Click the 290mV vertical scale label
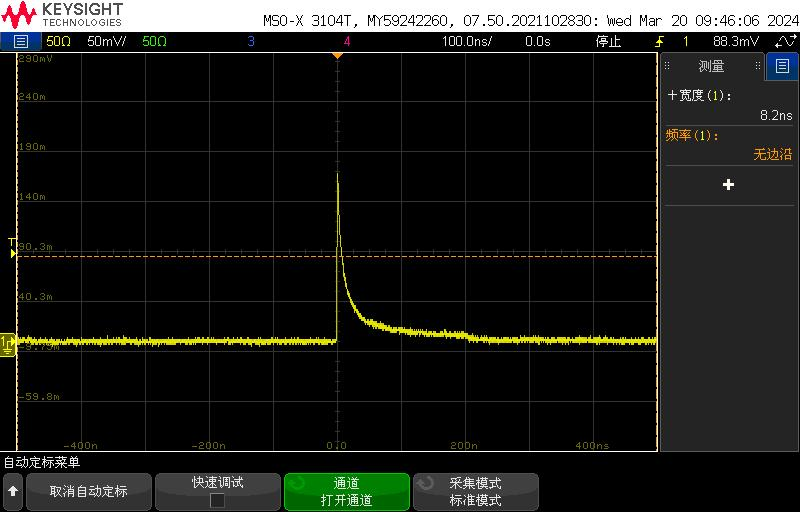 coord(35,59)
